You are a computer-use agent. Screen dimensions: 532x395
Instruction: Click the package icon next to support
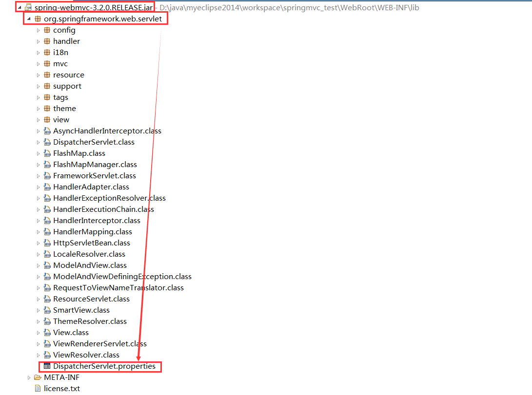[x=47, y=86]
